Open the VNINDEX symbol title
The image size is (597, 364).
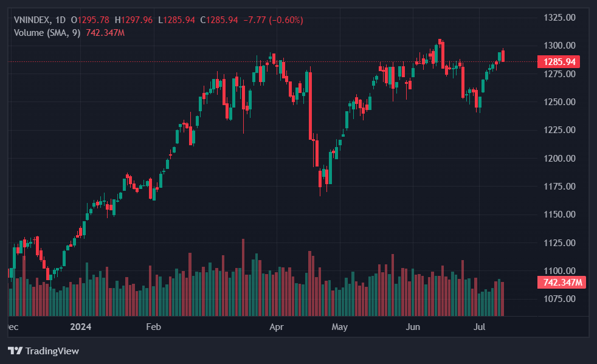(32, 20)
